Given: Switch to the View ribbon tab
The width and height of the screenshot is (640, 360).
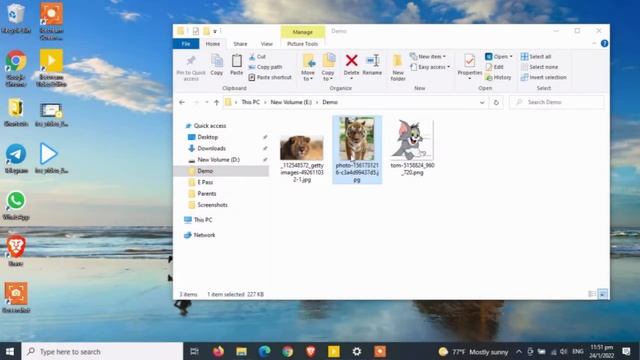Looking at the screenshot, I should [267, 44].
